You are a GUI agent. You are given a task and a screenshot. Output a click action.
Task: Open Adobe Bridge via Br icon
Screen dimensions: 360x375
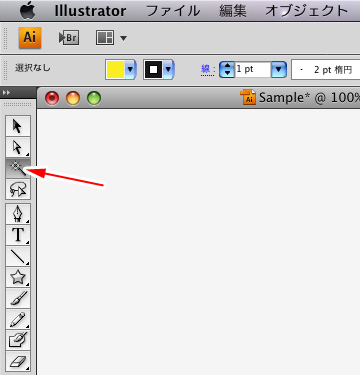tap(69, 38)
